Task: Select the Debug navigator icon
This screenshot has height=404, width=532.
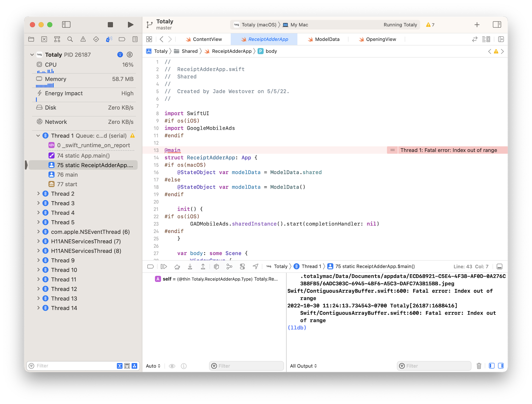Action: pyautogui.click(x=109, y=39)
